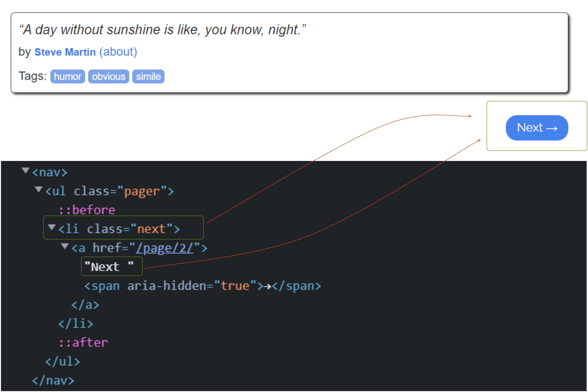This screenshot has width=588, height=392.
Task: Click the blue Next → button
Action: (537, 128)
